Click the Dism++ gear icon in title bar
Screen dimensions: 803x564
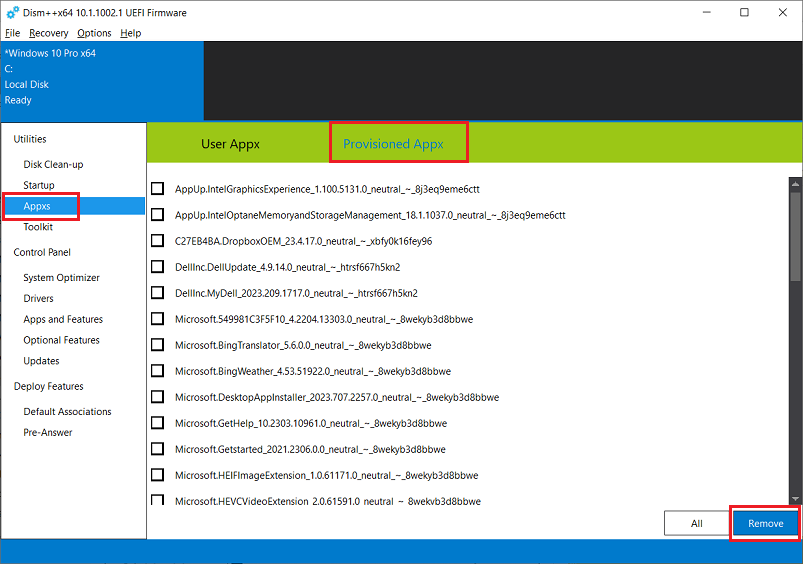tap(12, 13)
